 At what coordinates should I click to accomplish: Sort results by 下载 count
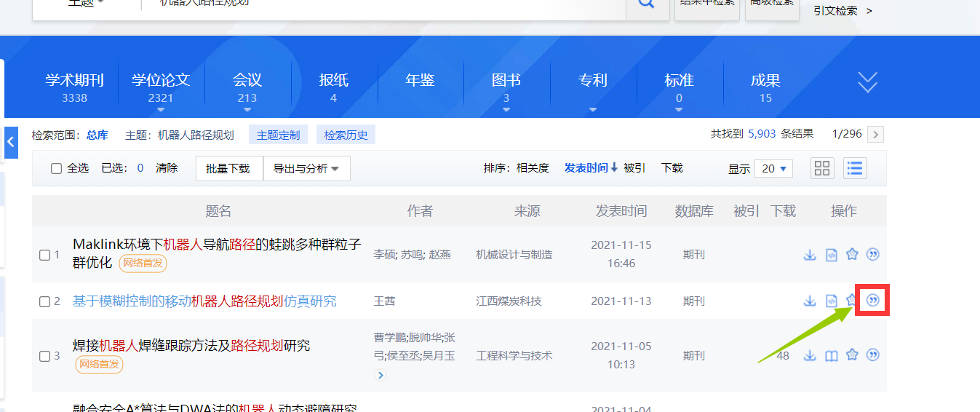(672, 168)
